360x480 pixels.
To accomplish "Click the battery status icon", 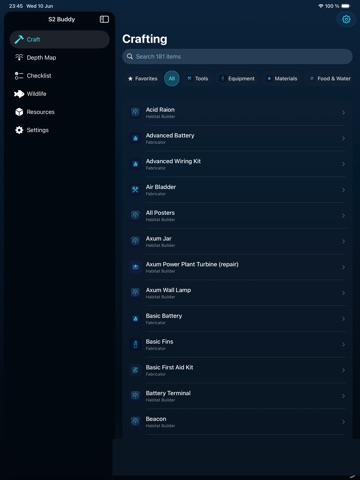I will click(346, 6).
